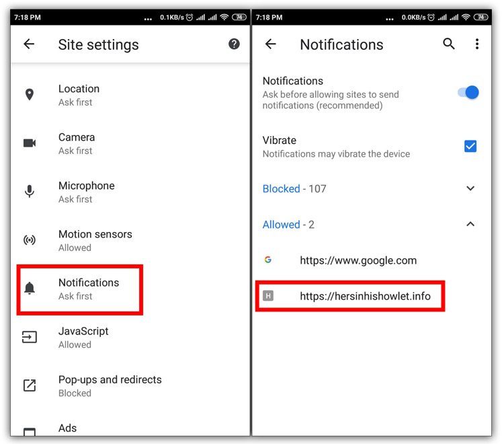Open the https://www.google.com allowed entry
The image size is (504, 444).
click(x=372, y=260)
